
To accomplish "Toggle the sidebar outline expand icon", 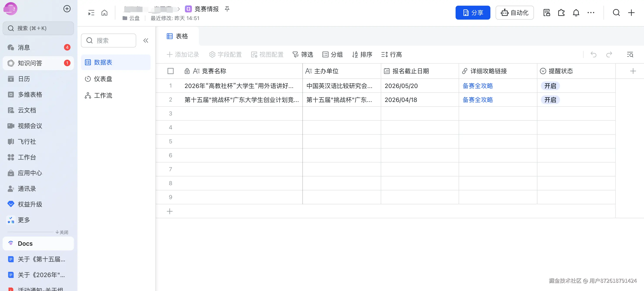I will coord(91,12).
